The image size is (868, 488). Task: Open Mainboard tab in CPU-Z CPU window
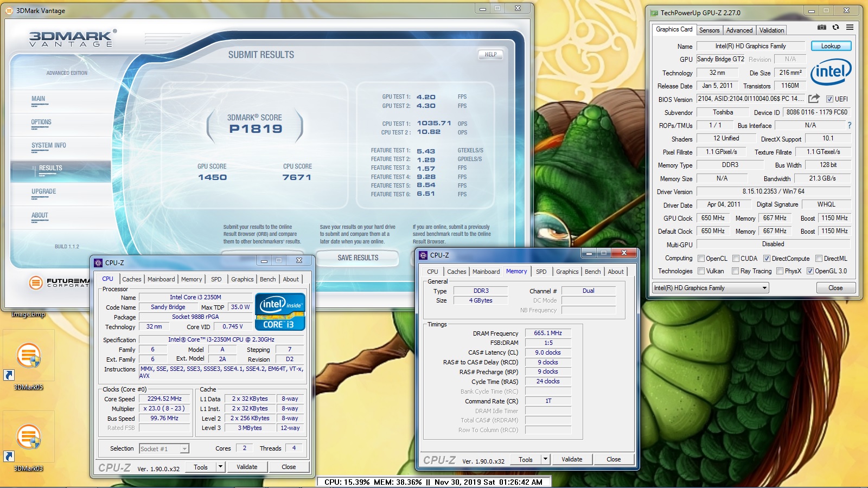click(161, 279)
